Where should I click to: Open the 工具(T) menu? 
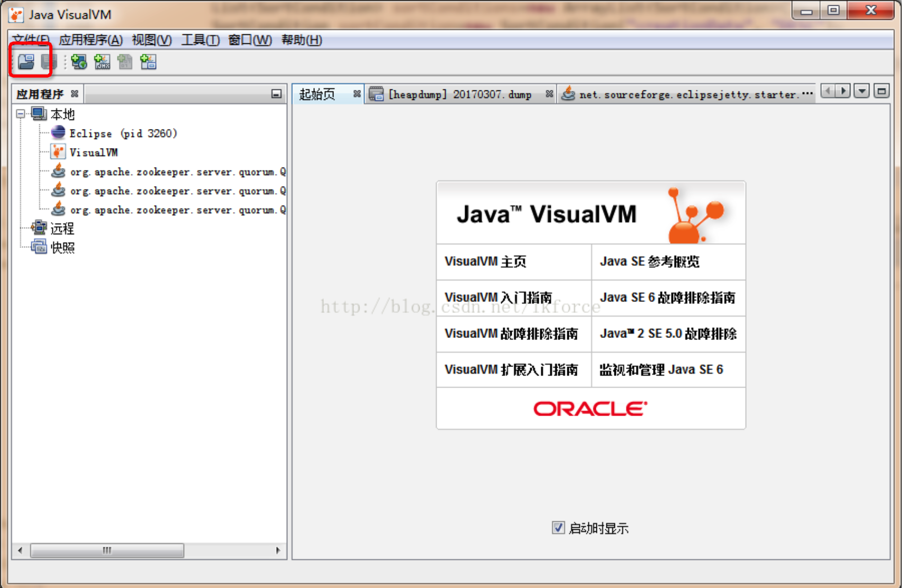(x=201, y=40)
